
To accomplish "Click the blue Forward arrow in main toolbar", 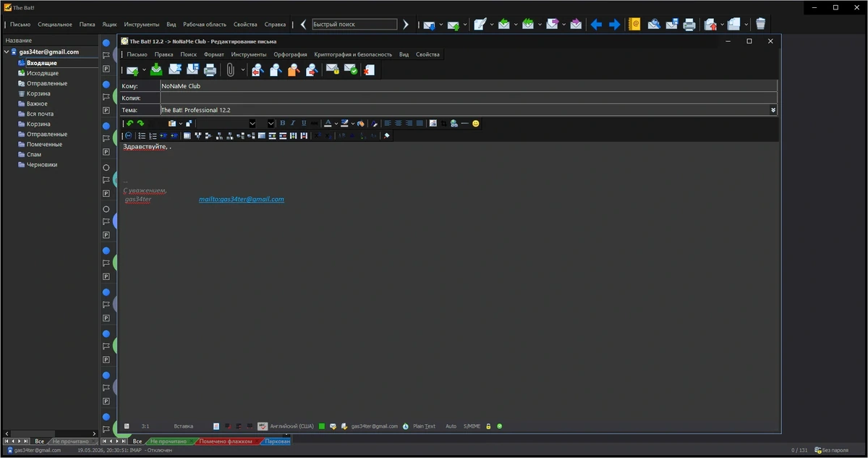I will (614, 25).
